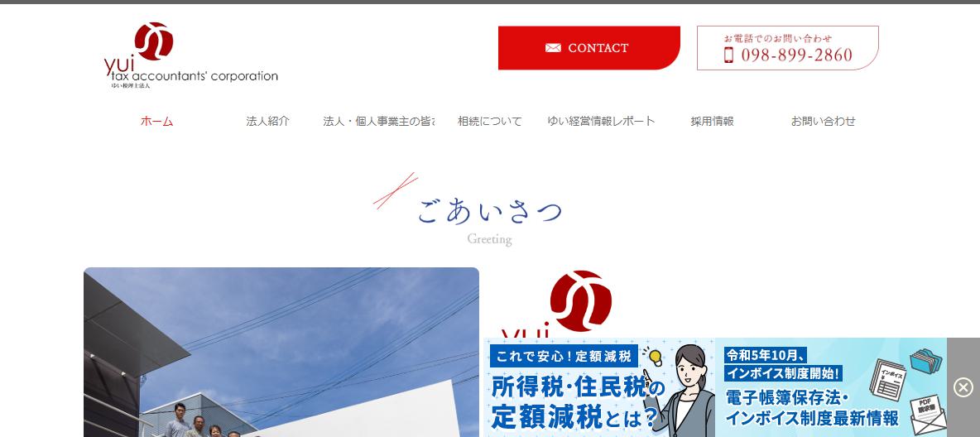Open the 法人紹介 navigation item
This screenshot has height=437, width=980.
click(267, 121)
